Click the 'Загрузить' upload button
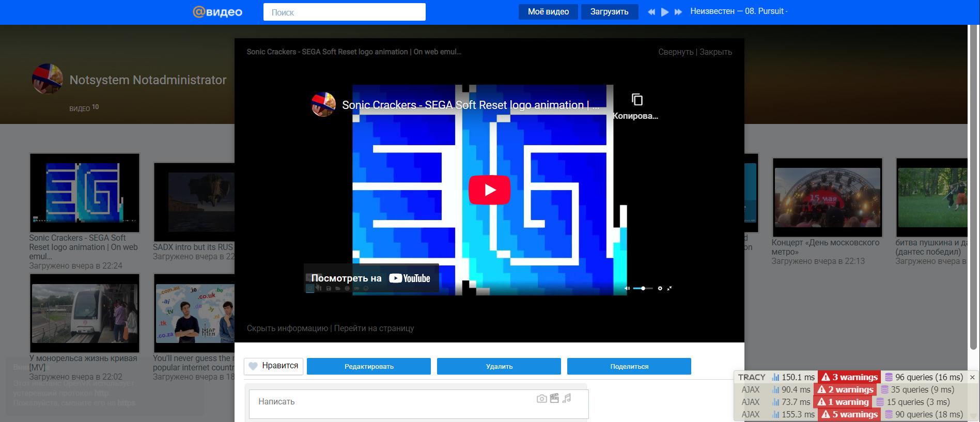Image resolution: width=980 pixels, height=422 pixels. pyautogui.click(x=610, y=12)
